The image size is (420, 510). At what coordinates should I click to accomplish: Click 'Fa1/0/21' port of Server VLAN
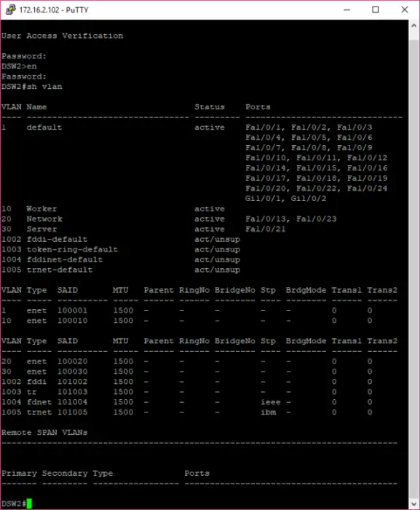(266, 229)
